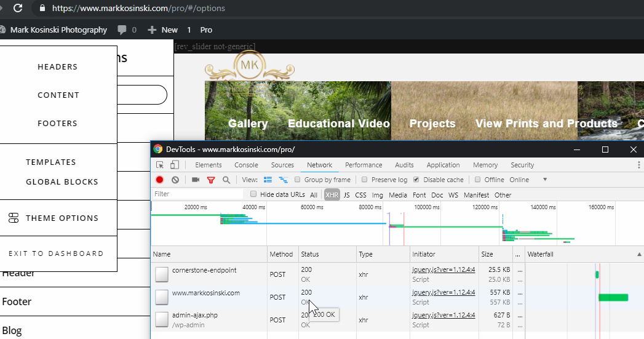Open the Application tab

(443, 165)
